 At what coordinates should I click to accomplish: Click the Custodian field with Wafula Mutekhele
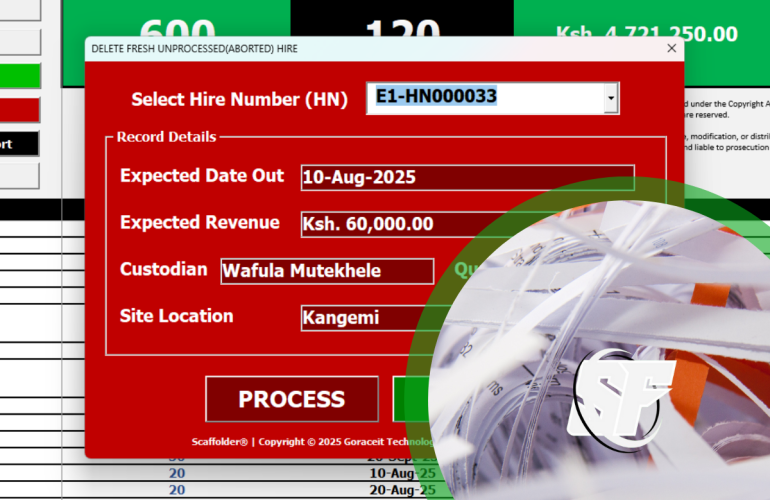[x=327, y=271]
